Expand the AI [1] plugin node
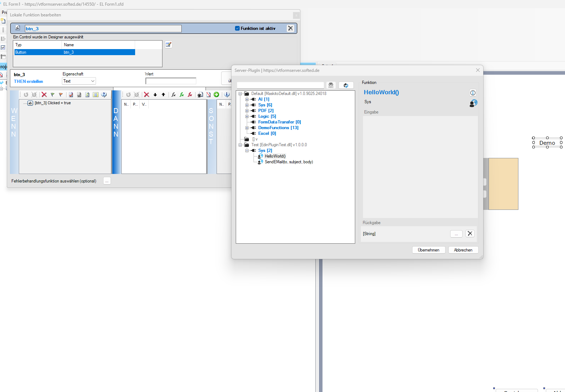The height and width of the screenshot is (392, 565). 247,99
